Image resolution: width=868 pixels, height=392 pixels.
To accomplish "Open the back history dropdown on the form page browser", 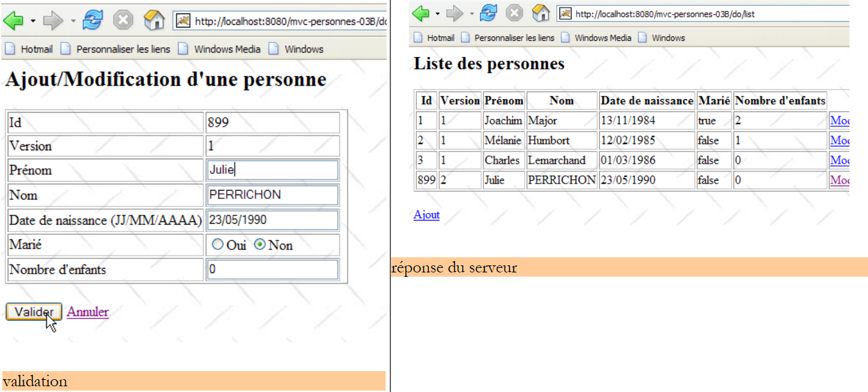I will pyautogui.click(x=33, y=22).
